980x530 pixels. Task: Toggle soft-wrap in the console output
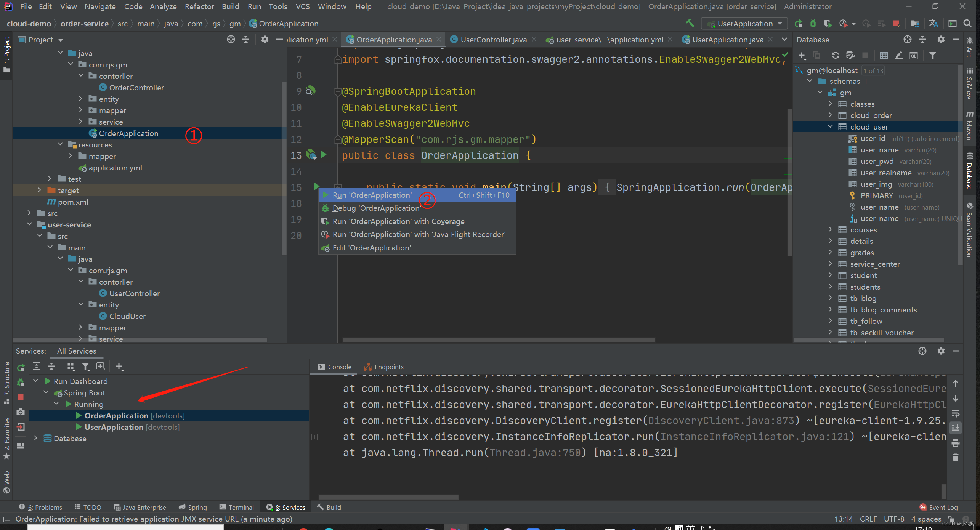point(955,413)
